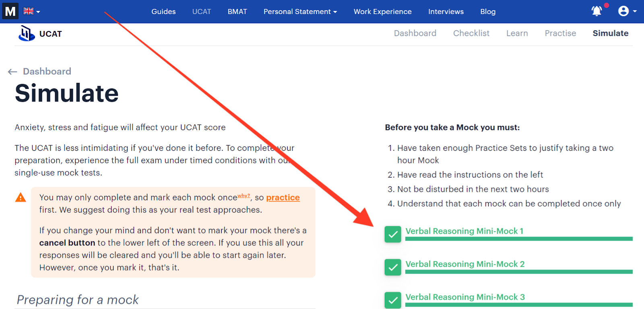Click the back arrow beside Dashboard
The width and height of the screenshot is (644, 309).
coord(12,72)
